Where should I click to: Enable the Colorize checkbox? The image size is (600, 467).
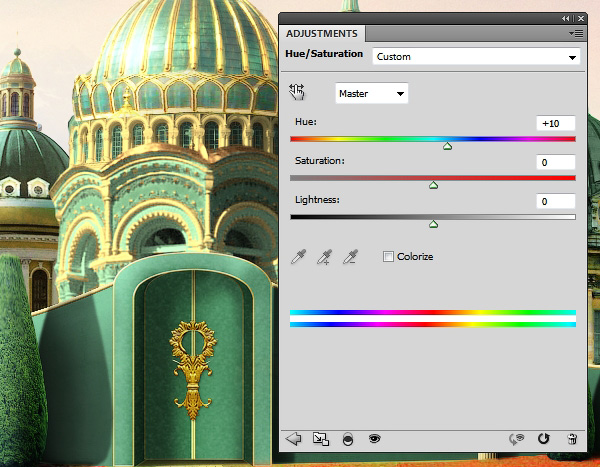(389, 257)
